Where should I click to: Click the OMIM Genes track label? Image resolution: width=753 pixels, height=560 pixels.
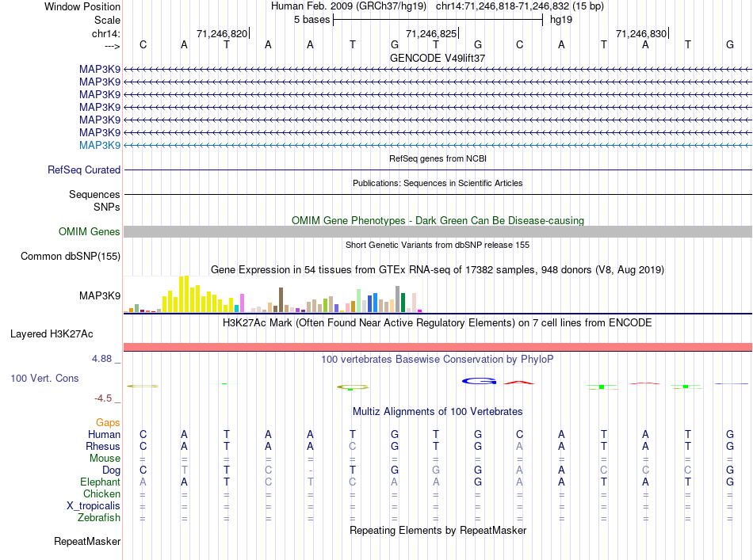pos(90,232)
